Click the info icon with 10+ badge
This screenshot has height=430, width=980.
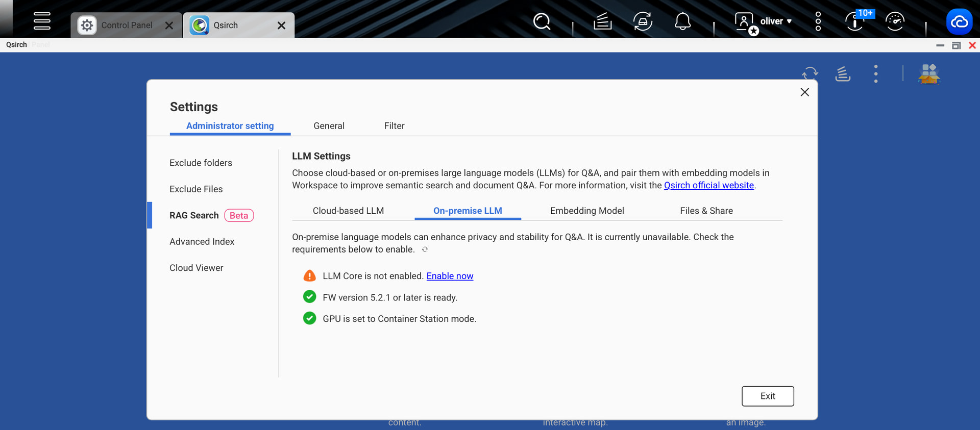click(x=855, y=21)
